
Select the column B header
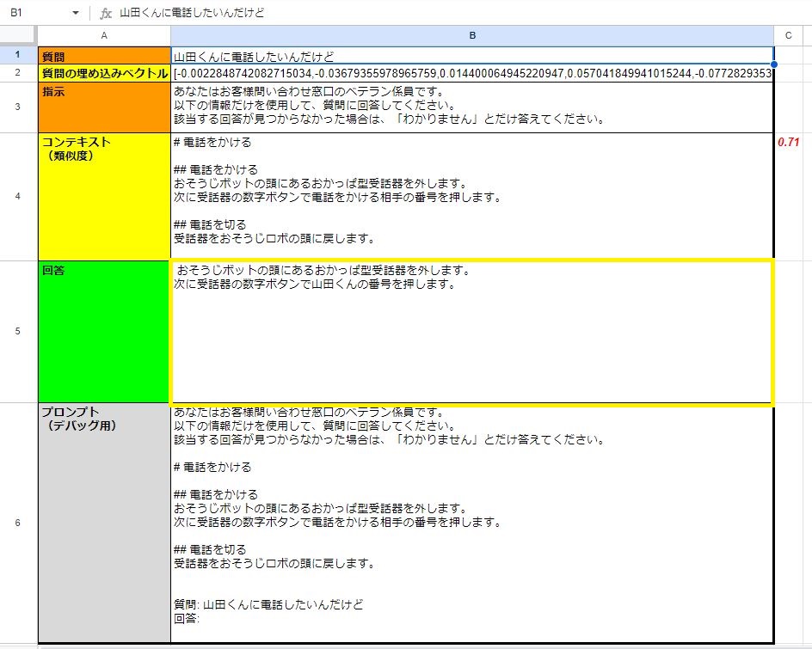coord(472,34)
